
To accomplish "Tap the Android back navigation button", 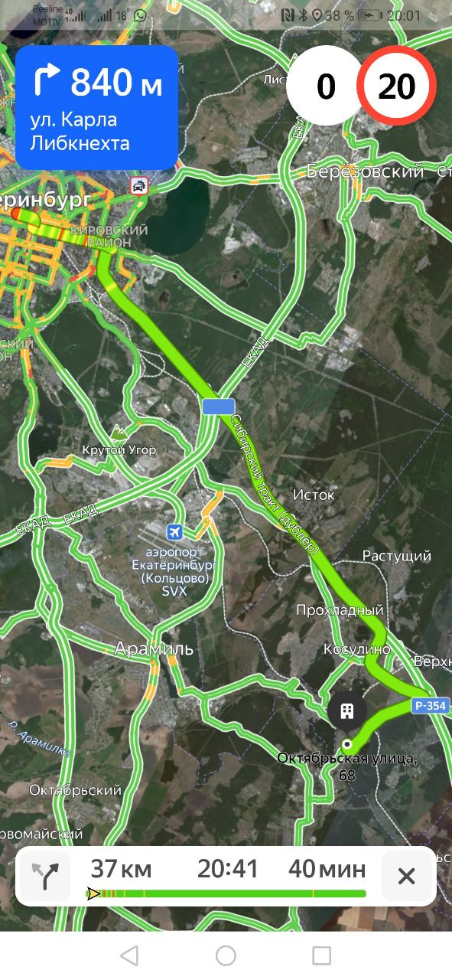I will click(x=129, y=955).
